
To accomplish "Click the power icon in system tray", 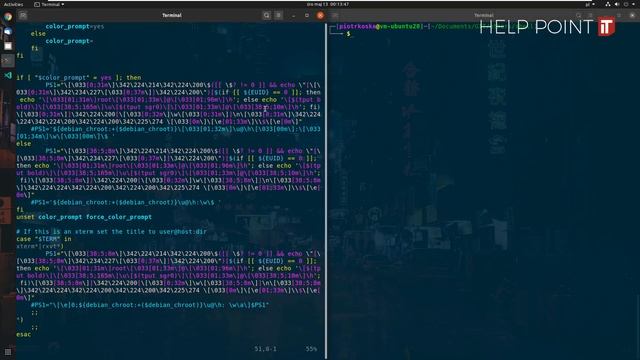I will point(626,4).
